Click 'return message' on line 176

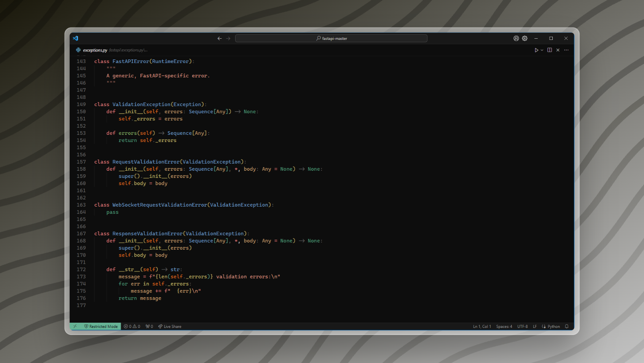point(140,298)
